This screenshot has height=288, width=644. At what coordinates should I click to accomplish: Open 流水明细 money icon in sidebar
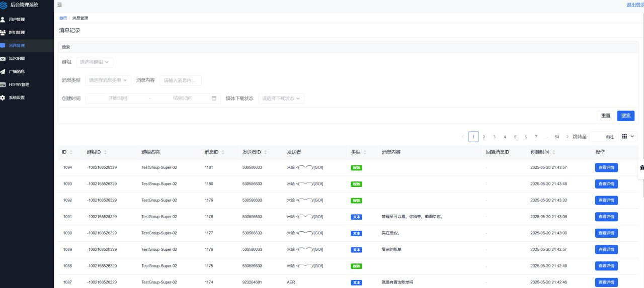click(x=3, y=58)
